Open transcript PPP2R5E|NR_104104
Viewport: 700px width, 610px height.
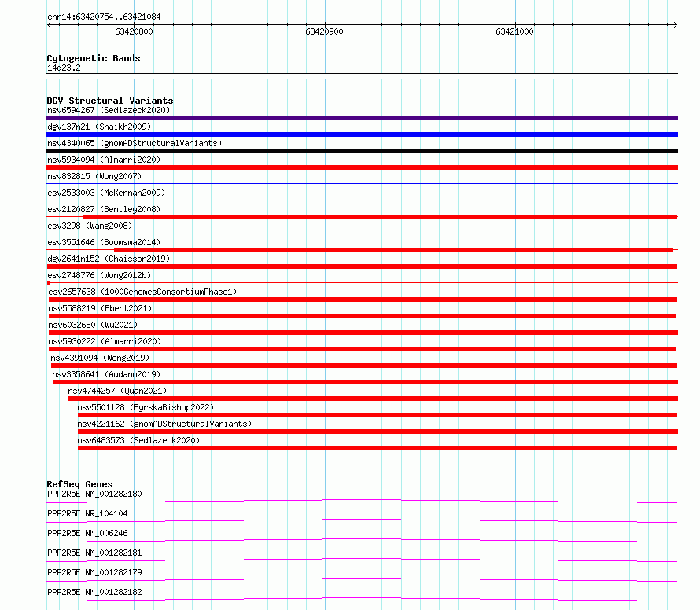[87, 513]
